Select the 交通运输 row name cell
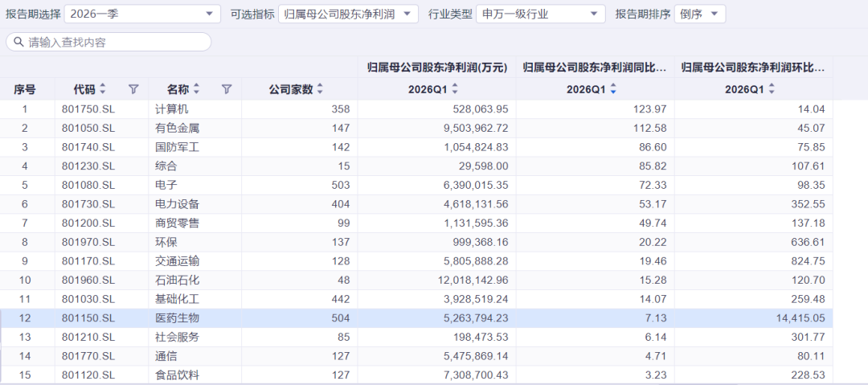Viewport: 868px width, 385px height. (x=194, y=261)
